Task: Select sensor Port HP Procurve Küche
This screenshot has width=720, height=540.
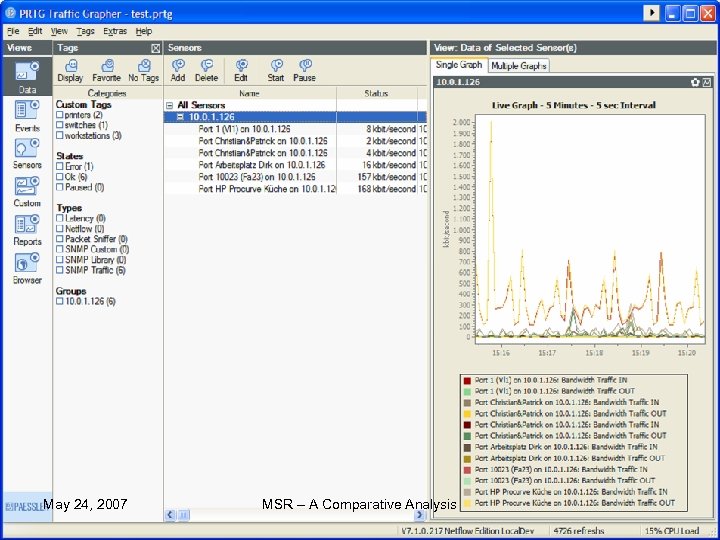Action: click(x=267, y=189)
